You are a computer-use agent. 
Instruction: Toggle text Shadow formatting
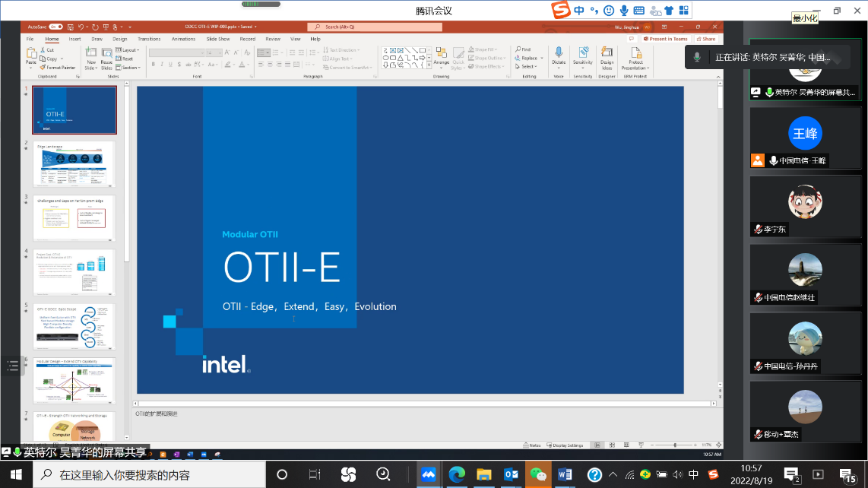(x=179, y=65)
